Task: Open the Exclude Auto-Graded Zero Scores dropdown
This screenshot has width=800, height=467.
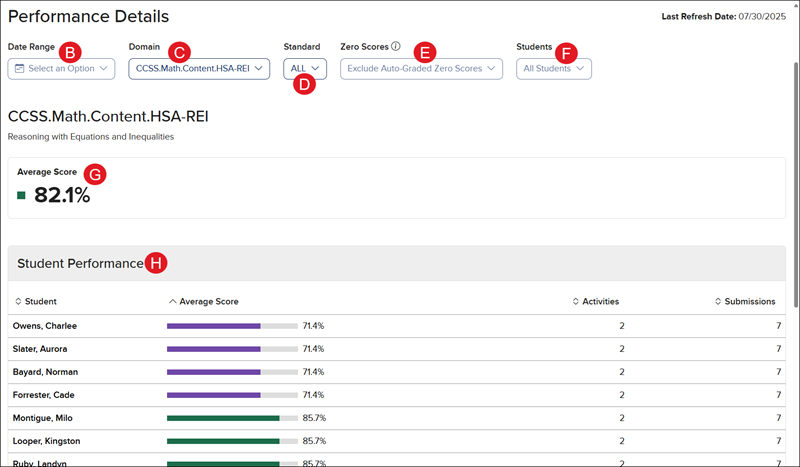Action: pyautogui.click(x=421, y=69)
